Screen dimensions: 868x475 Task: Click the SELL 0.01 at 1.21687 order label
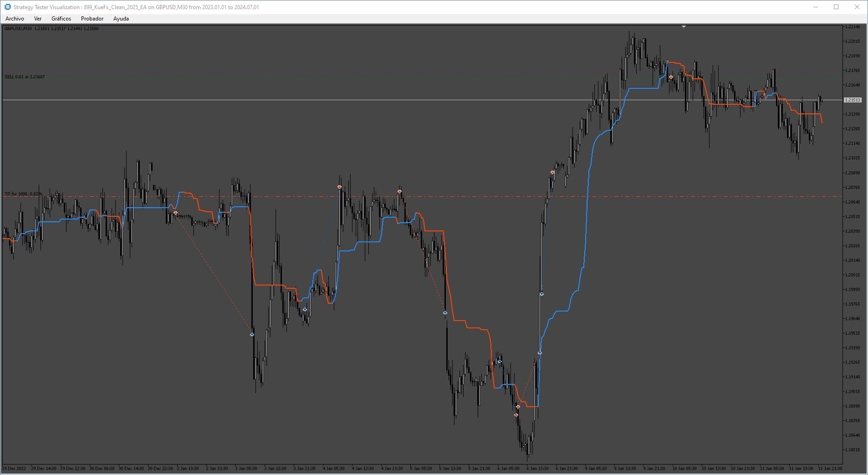tap(25, 77)
